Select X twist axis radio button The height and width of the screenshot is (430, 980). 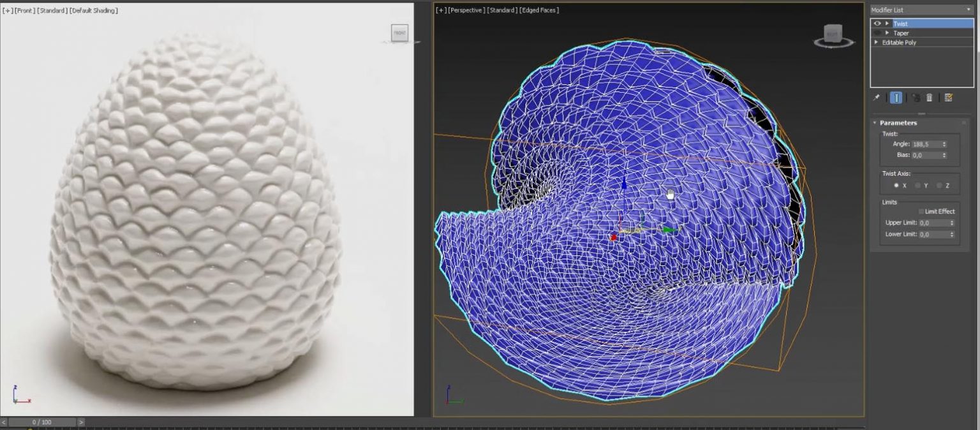tap(896, 186)
